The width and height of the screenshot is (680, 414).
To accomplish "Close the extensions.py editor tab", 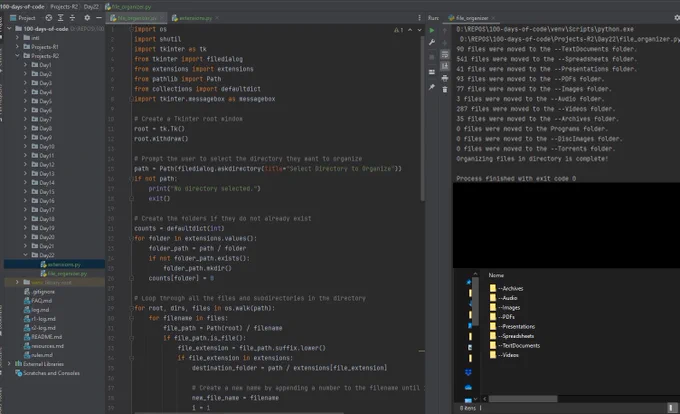I will coord(217,18).
